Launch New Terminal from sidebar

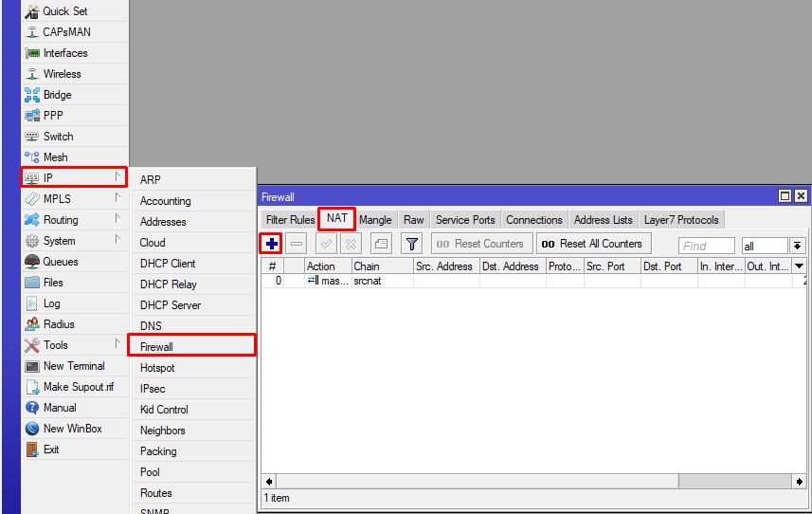[x=74, y=366]
